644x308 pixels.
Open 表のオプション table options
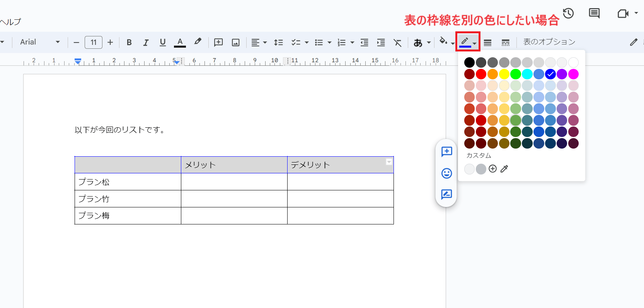[549, 42]
